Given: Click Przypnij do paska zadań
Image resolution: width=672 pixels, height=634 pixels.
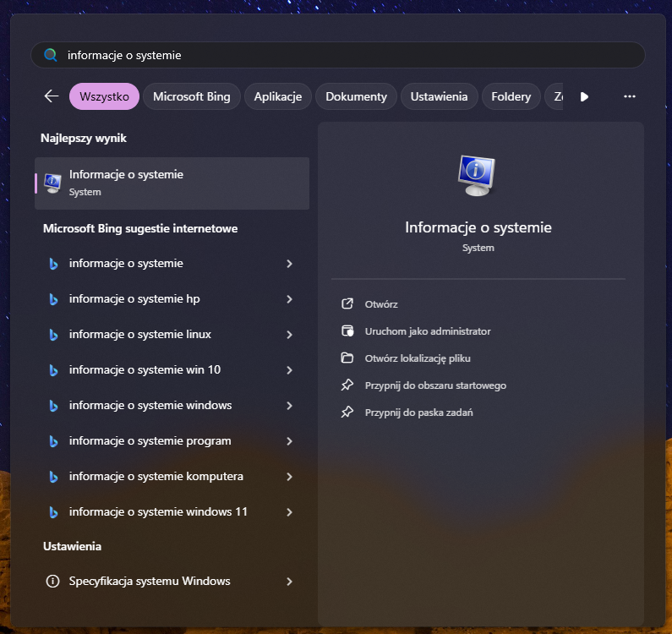Looking at the screenshot, I should (418, 413).
